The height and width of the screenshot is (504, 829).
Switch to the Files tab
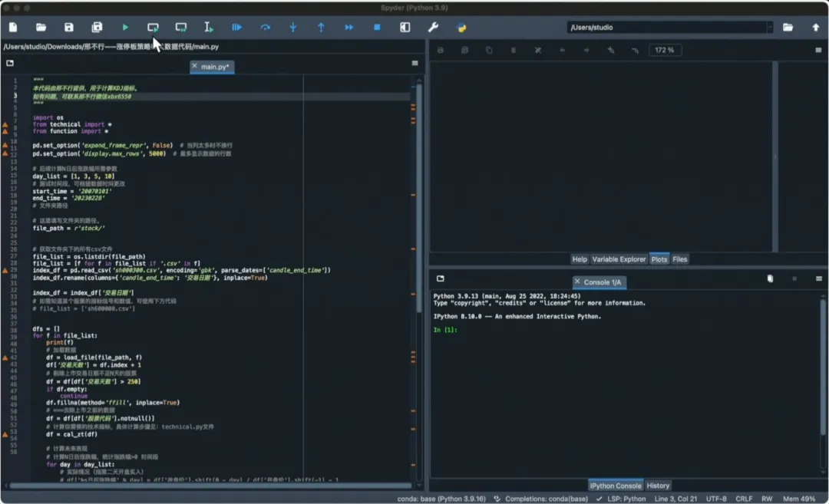click(x=680, y=259)
